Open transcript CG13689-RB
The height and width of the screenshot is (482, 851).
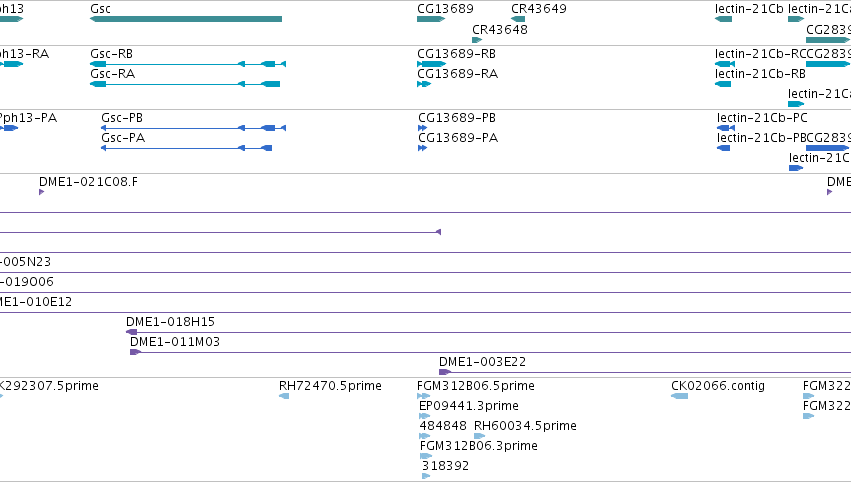click(x=431, y=64)
